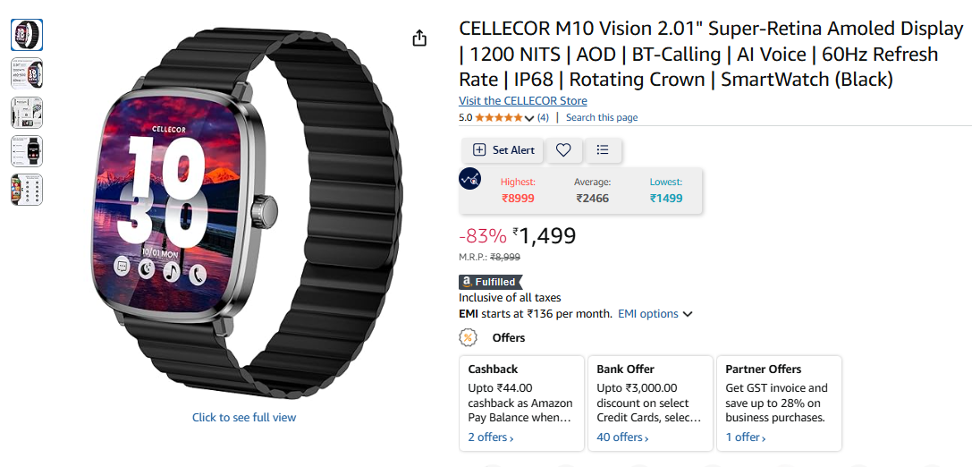Visit the CELLECOR Store link
Screen dimensions: 980x467
[x=523, y=101]
